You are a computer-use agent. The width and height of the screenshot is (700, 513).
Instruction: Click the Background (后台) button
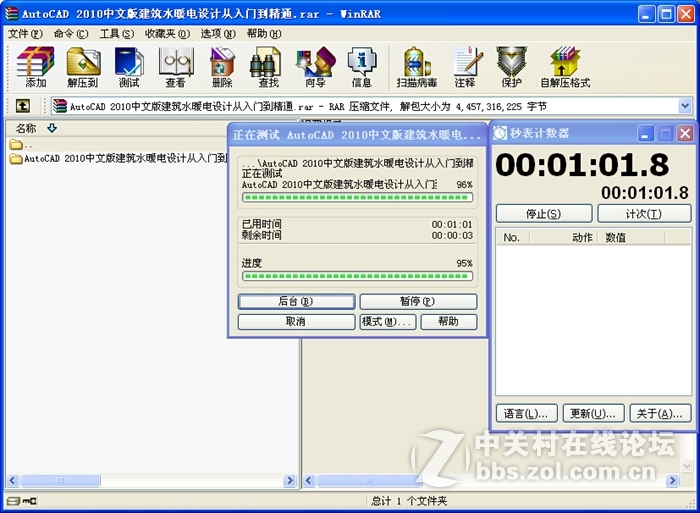point(296,301)
